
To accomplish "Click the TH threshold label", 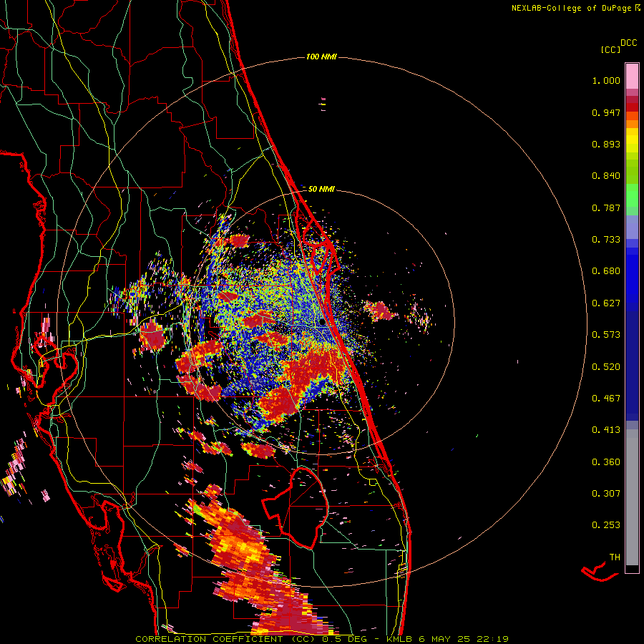I will click(615, 557).
